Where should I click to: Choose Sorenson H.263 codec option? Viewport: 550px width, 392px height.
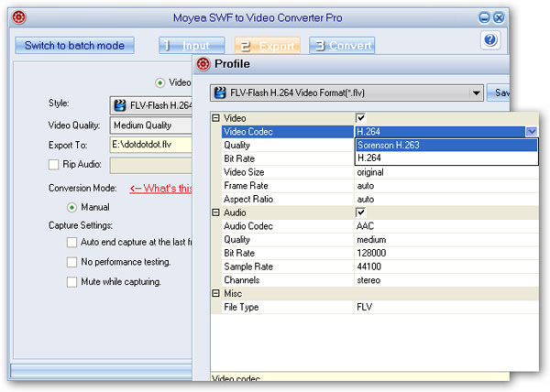click(x=446, y=145)
